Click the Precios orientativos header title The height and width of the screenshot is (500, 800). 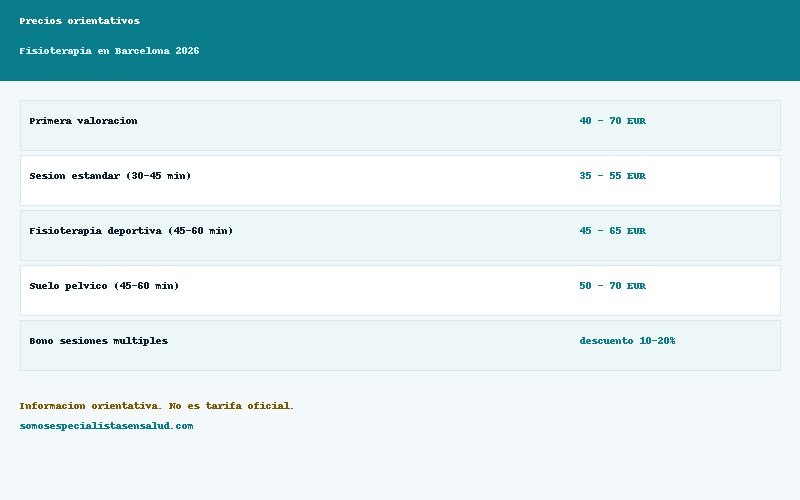[x=80, y=21]
